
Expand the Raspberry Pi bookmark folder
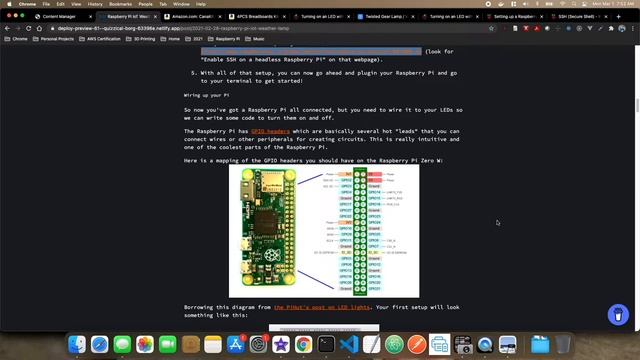[224, 39]
